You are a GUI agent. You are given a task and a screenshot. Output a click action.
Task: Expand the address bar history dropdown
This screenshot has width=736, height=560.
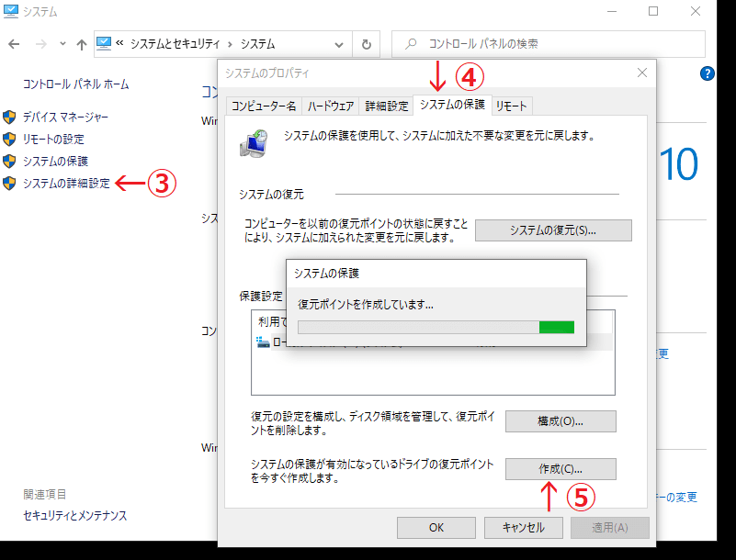(x=340, y=44)
